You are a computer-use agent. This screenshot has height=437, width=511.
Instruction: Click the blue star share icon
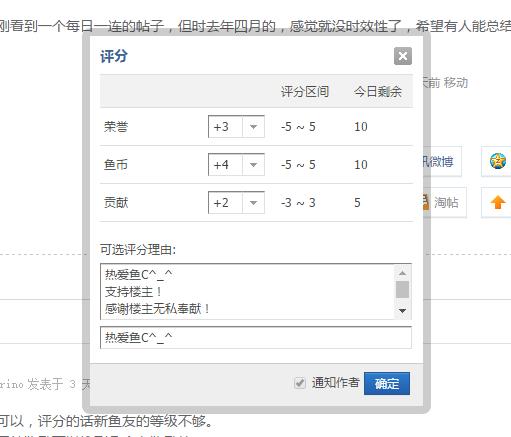498,161
